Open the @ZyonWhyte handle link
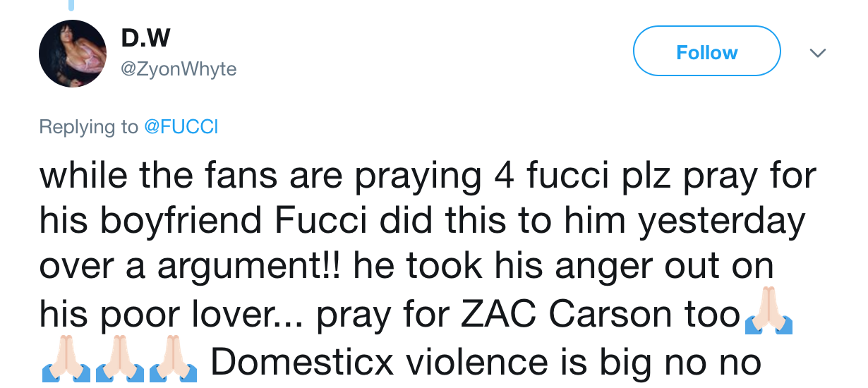Screen dimensions: 868x388 (x=179, y=69)
